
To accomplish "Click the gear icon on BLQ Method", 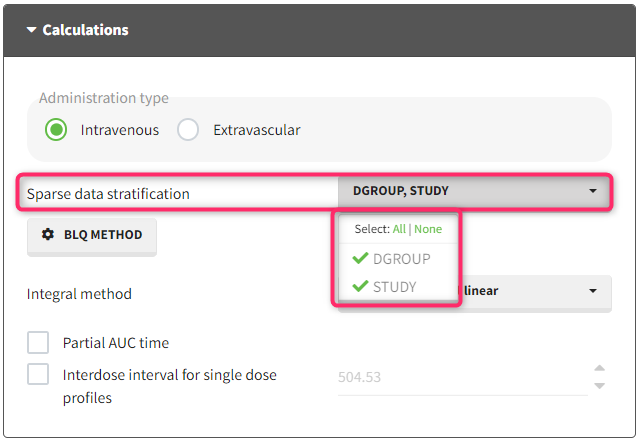I will 48,235.
